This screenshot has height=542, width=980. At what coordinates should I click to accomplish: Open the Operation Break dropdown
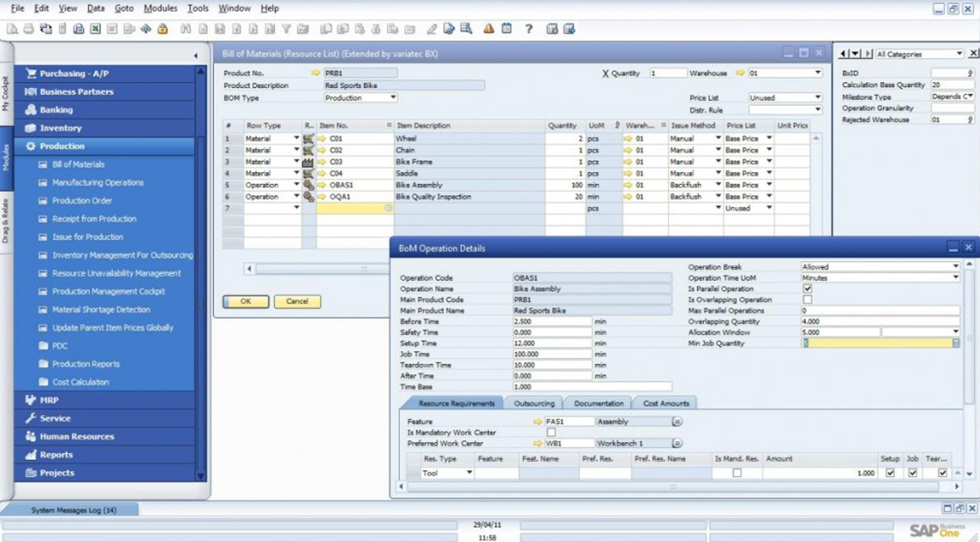coord(956,266)
